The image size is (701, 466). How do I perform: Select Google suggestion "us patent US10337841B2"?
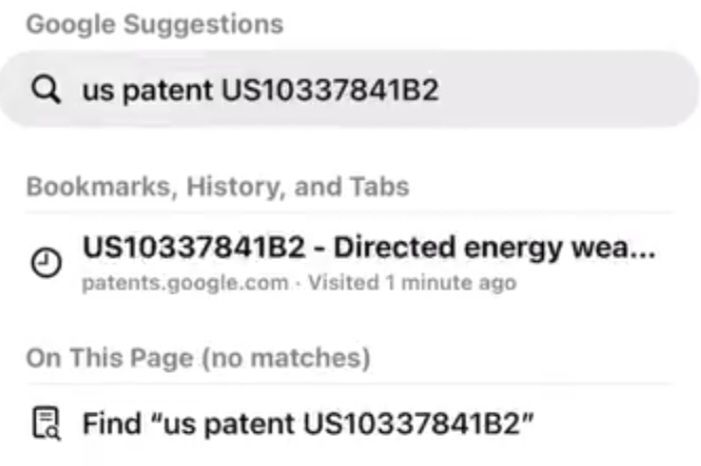coord(260,91)
